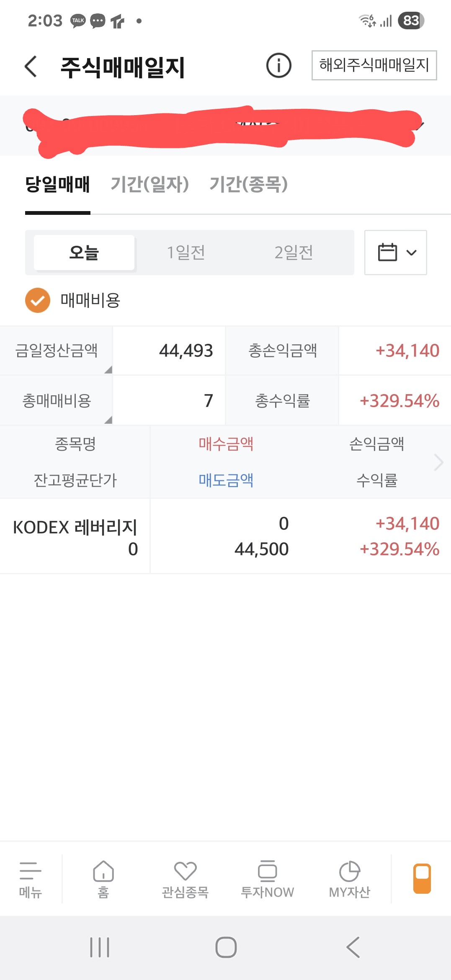Image resolution: width=451 pixels, height=980 pixels.
Task: Open the info circle icon
Action: tap(278, 66)
